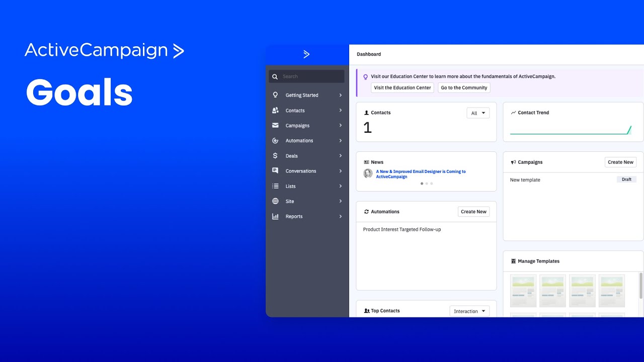Image resolution: width=644 pixels, height=362 pixels.
Task: Select the third template thumbnail
Action: click(582, 291)
